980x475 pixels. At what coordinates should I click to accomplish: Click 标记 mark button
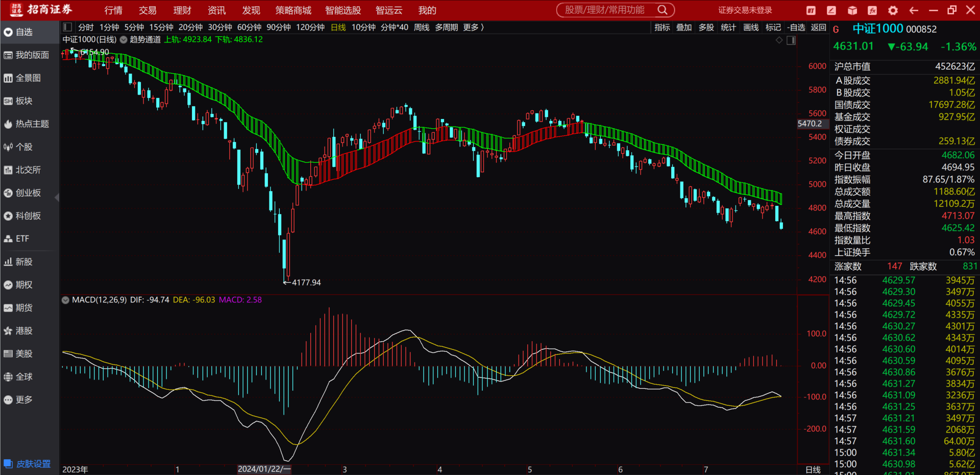pyautogui.click(x=773, y=27)
